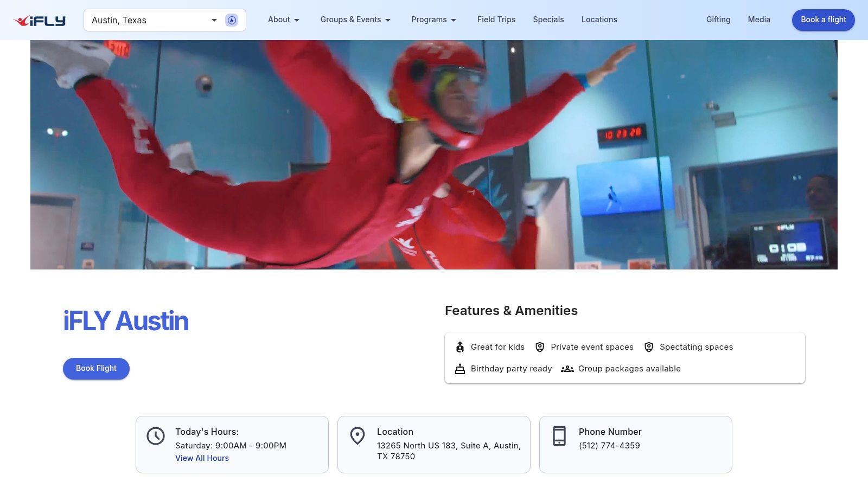Click the Great for kids icon
This screenshot has width=868, height=488.
(x=460, y=347)
